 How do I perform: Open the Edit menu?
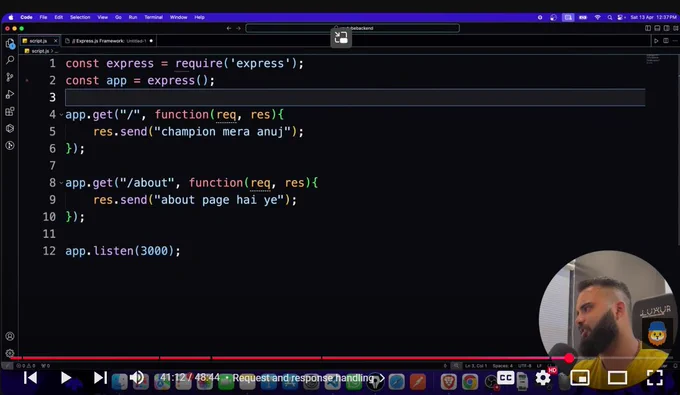tap(59, 17)
